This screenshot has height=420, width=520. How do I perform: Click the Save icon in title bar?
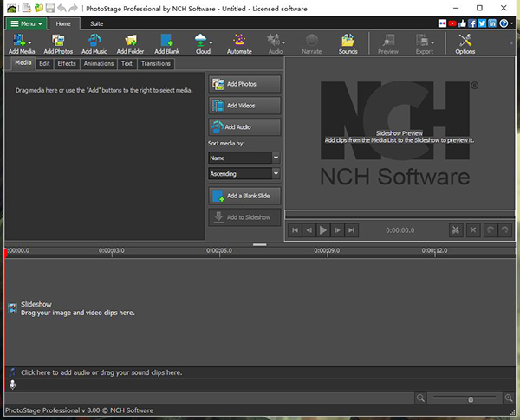click(50, 8)
